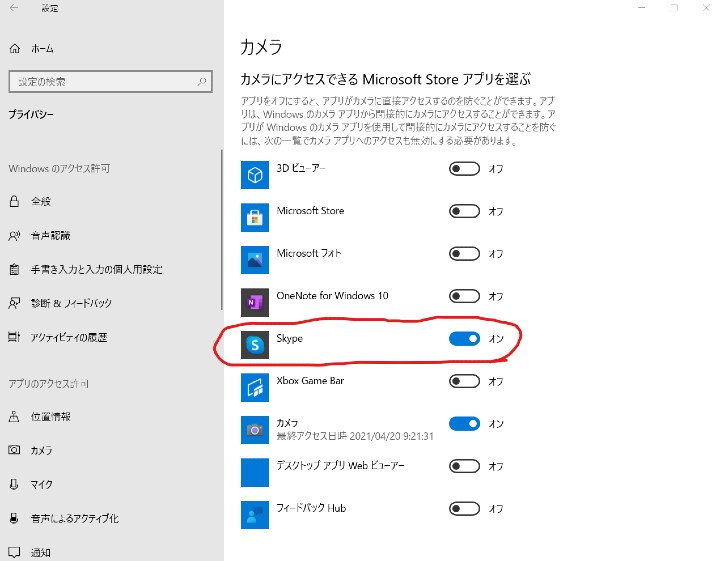This screenshot has height=561, width=720.
Task: Click the camera icon in the sidebar
Action: (14, 450)
